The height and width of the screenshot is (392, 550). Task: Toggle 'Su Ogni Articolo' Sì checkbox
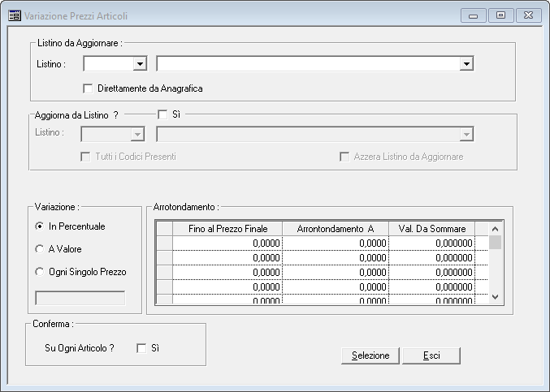coord(141,347)
